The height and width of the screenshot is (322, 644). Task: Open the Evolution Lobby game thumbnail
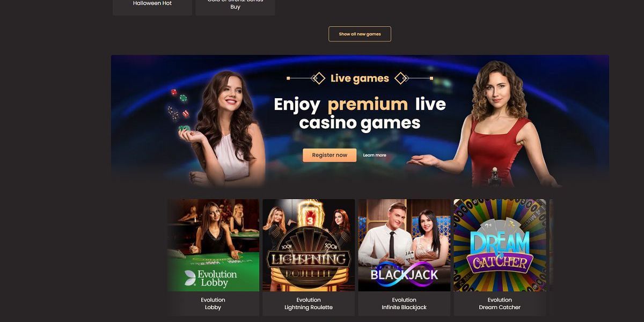(213, 245)
